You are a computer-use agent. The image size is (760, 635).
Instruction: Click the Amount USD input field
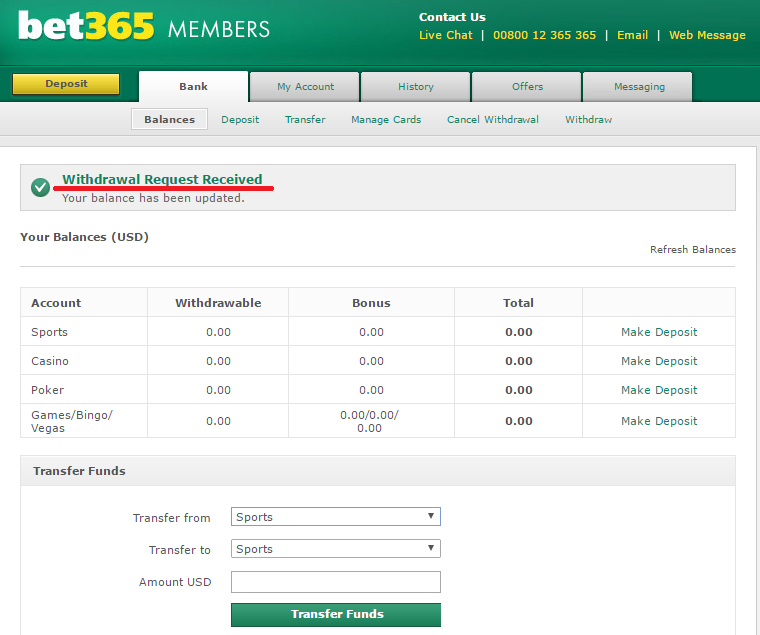point(335,582)
